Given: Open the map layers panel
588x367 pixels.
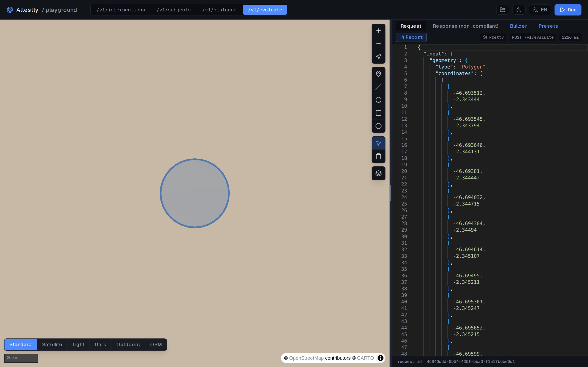Looking at the screenshot, I should pyautogui.click(x=378, y=173).
